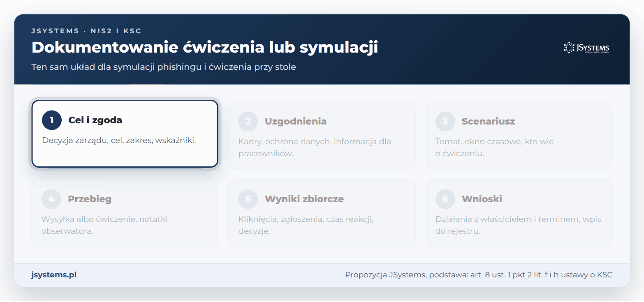Viewport: 644px width, 302px height.
Task: Click the "Przebieg" card title
Action: 90,199
